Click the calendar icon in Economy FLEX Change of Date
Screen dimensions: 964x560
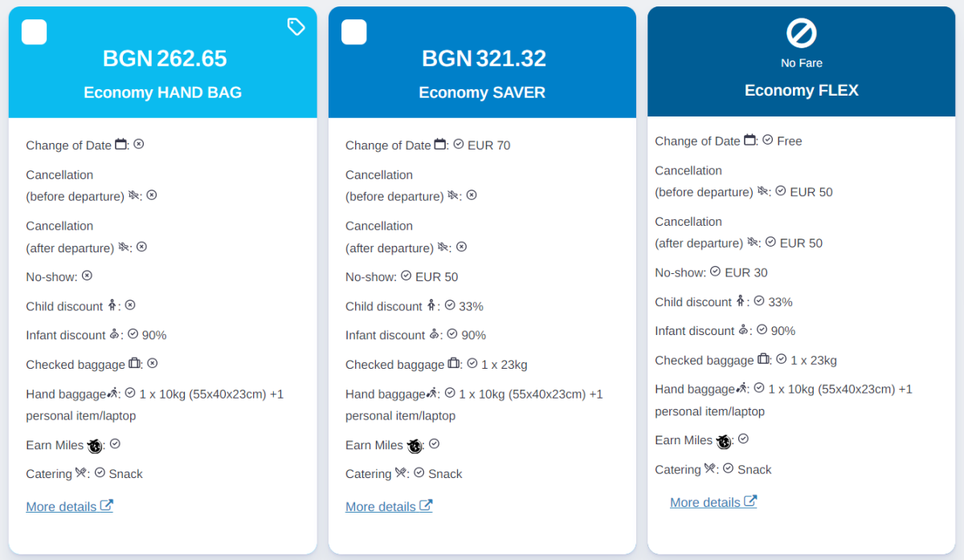750,140
